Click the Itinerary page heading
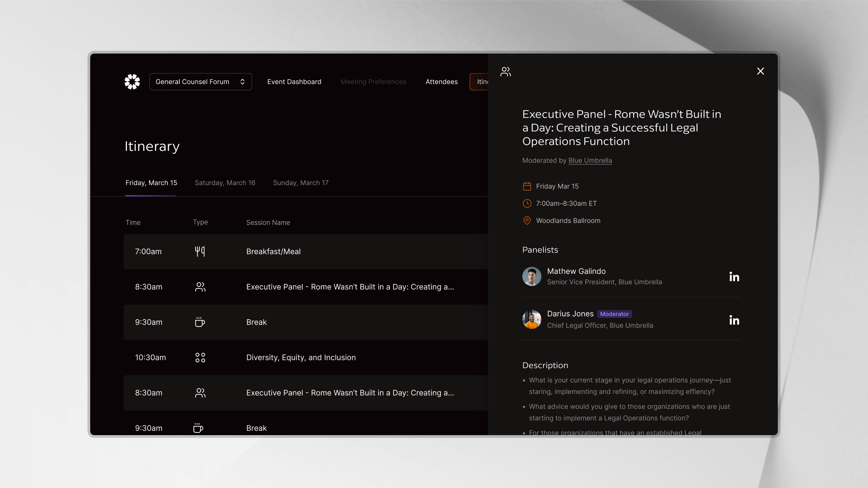868x488 pixels. coord(152,146)
